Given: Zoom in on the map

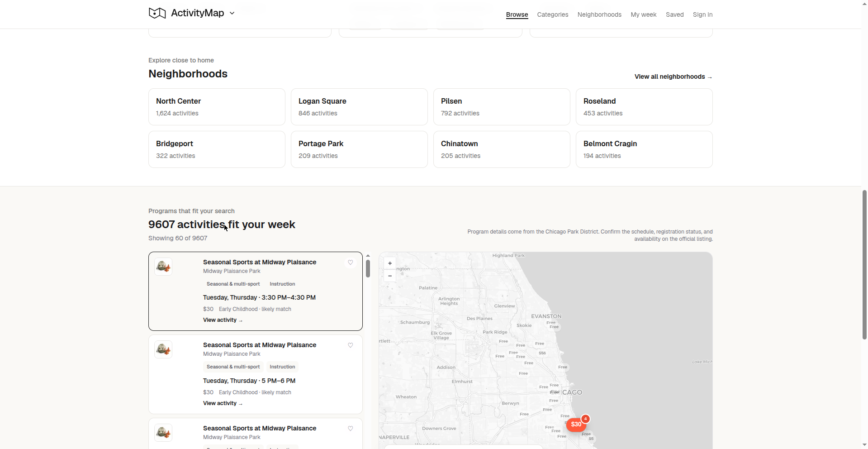Looking at the screenshot, I should 390,263.
